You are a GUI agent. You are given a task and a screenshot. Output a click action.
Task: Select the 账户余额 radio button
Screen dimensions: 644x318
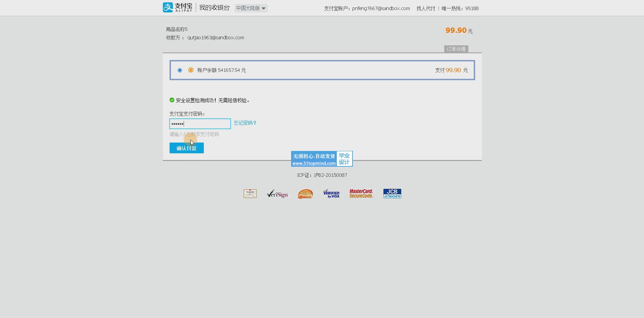pos(180,70)
